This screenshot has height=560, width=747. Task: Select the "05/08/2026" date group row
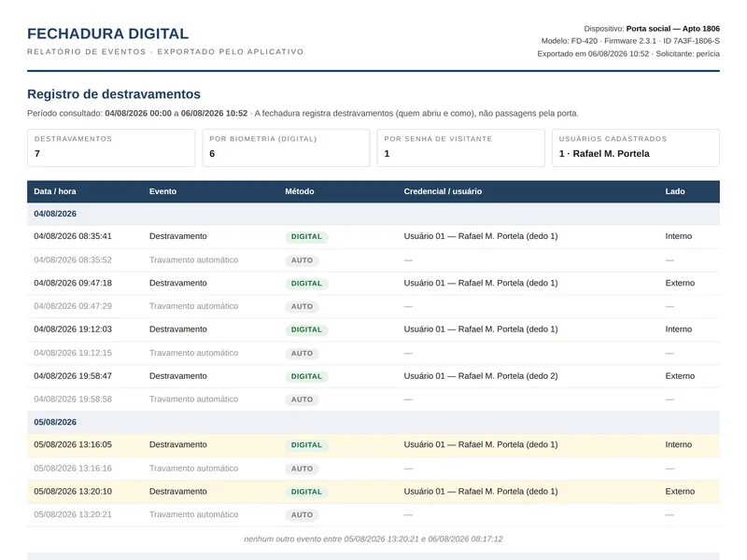373,423
